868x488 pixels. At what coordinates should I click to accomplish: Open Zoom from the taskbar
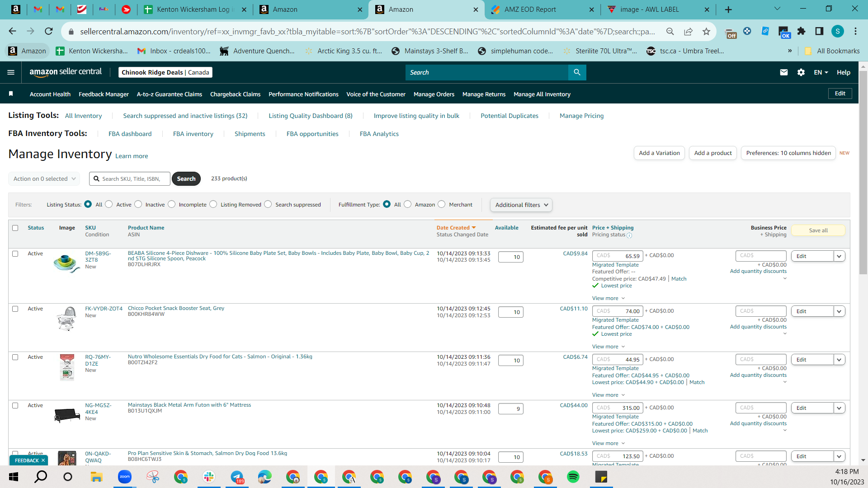tap(124, 477)
